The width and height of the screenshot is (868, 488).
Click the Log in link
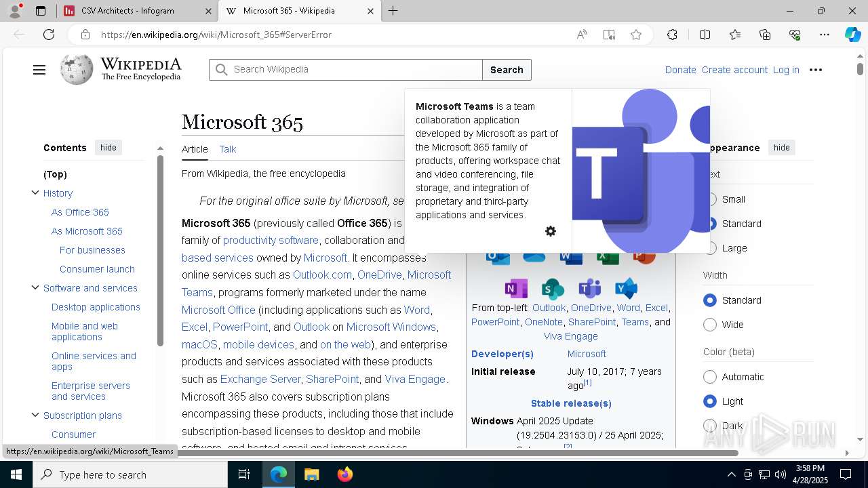786,70
